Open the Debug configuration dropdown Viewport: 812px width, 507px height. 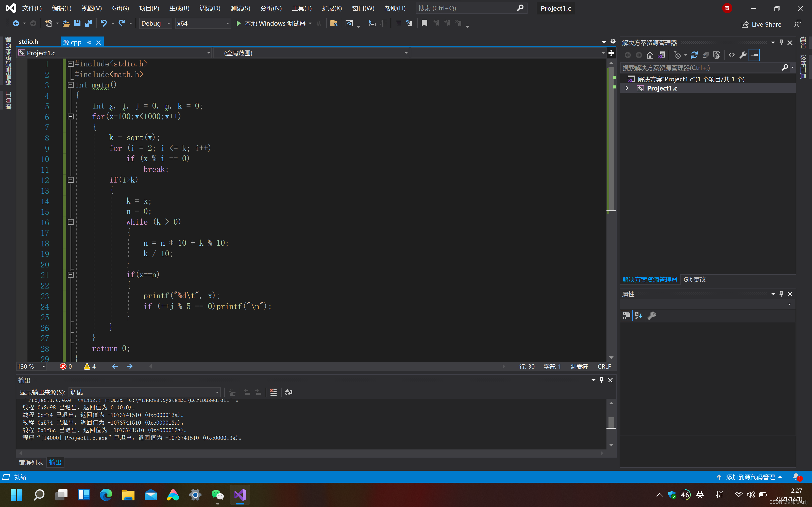[155, 24]
